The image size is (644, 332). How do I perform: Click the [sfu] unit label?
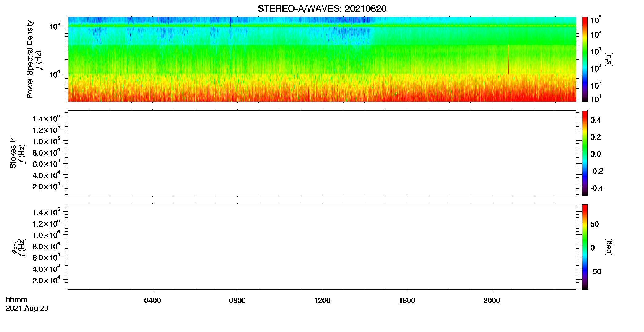pyautogui.click(x=609, y=59)
